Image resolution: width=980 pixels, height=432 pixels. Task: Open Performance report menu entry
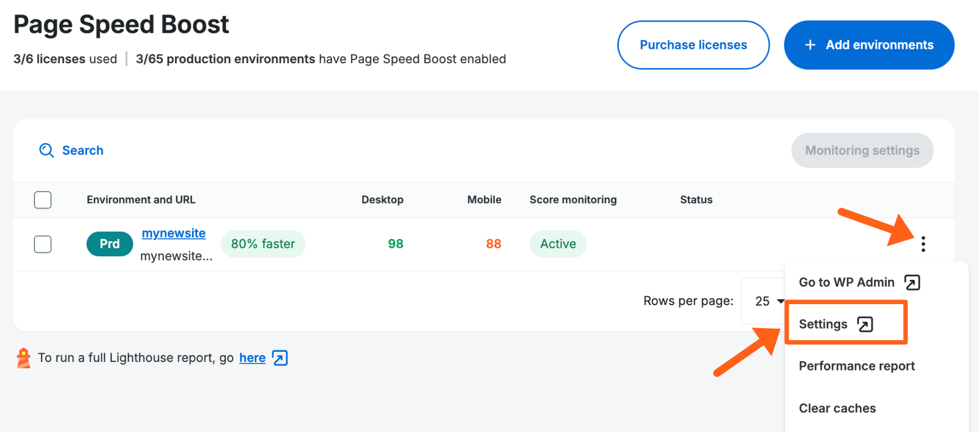[857, 366]
